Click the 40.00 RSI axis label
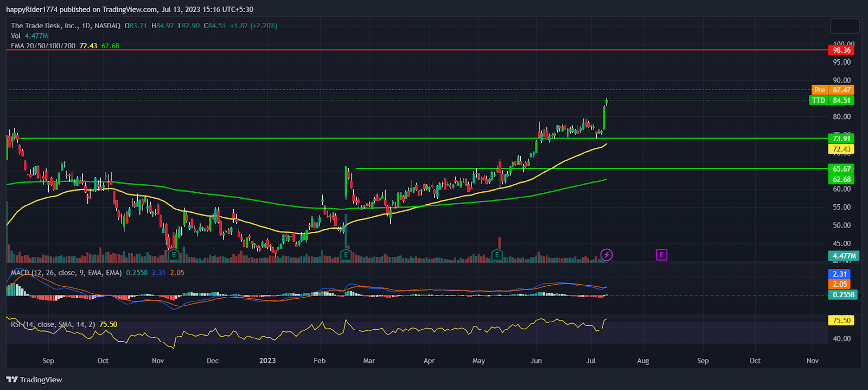Viewport: 868px width, 390px height. tap(842, 338)
